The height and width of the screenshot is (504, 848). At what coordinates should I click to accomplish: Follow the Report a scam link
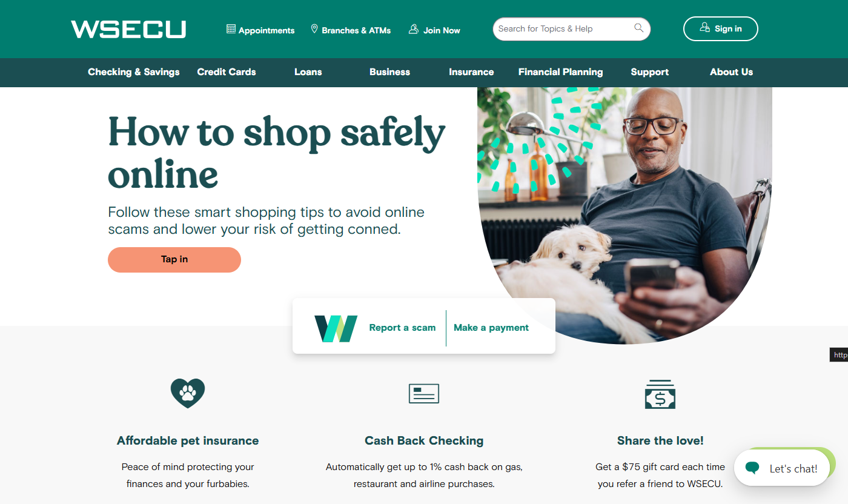coord(402,328)
